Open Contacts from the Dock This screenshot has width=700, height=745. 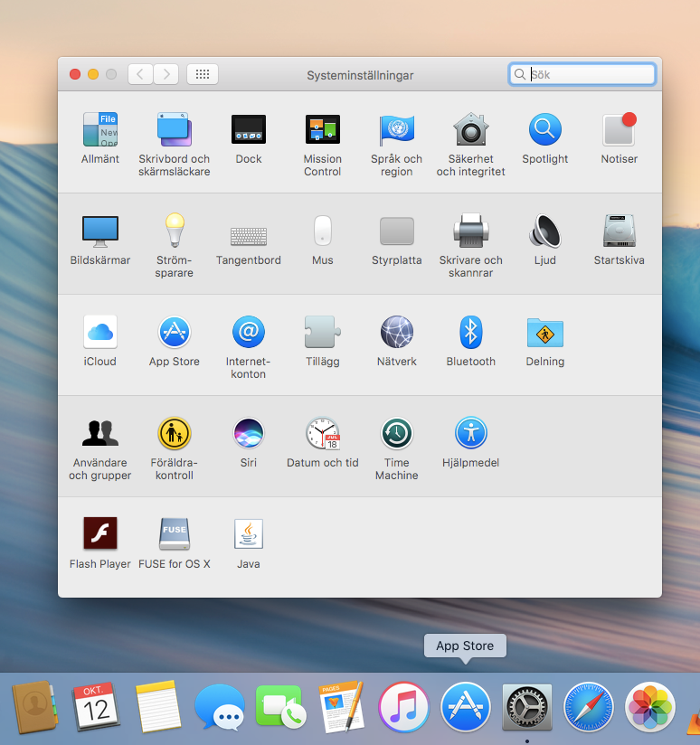pos(34,706)
